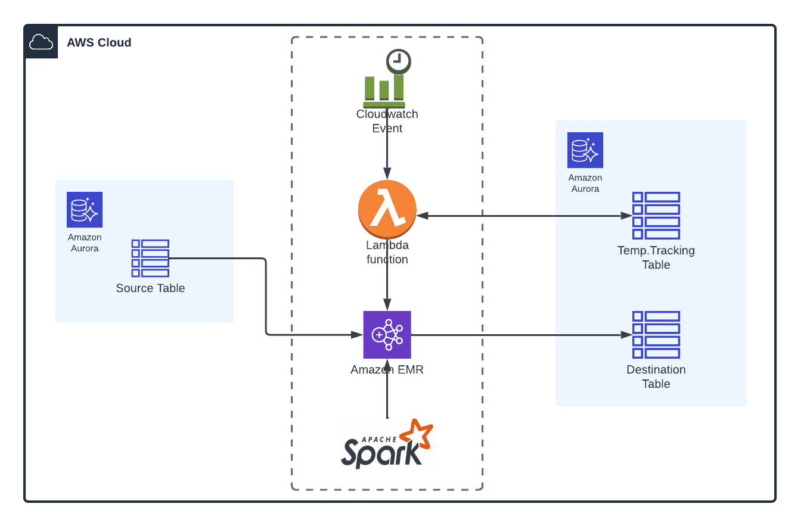Select the purple Amazon EMR icon
The height and width of the screenshot is (532, 807).
(387, 335)
